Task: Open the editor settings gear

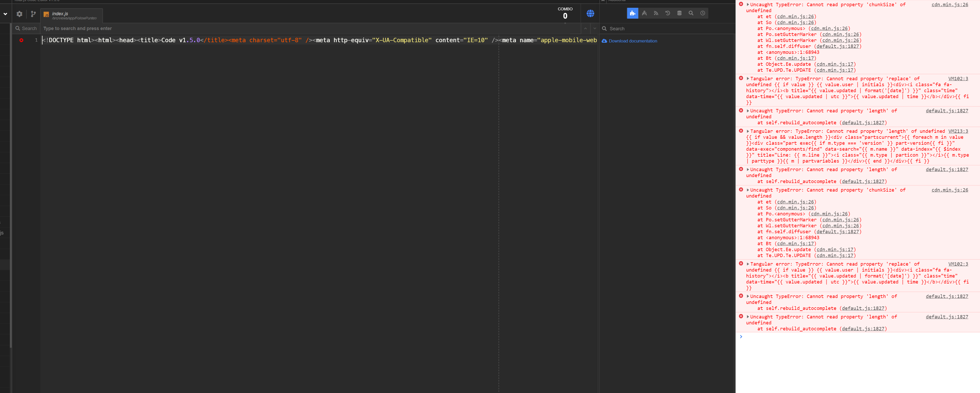Action: 19,14
